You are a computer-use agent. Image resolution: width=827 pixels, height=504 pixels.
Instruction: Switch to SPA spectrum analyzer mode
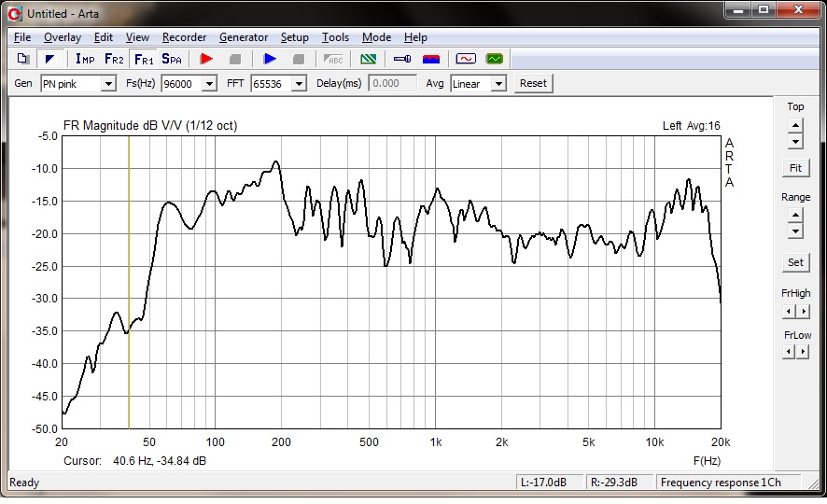pyautogui.click(x=172, y=59)
